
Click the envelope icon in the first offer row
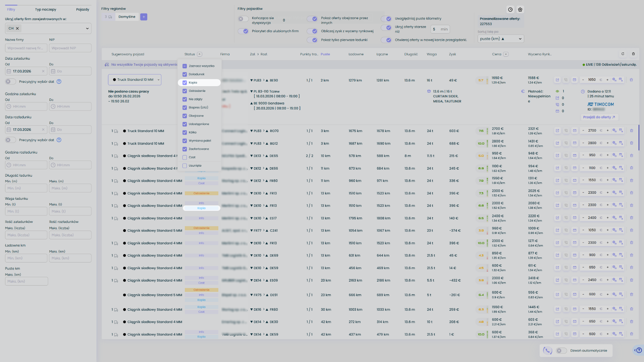pyautogui.click(x=575, y=80)
